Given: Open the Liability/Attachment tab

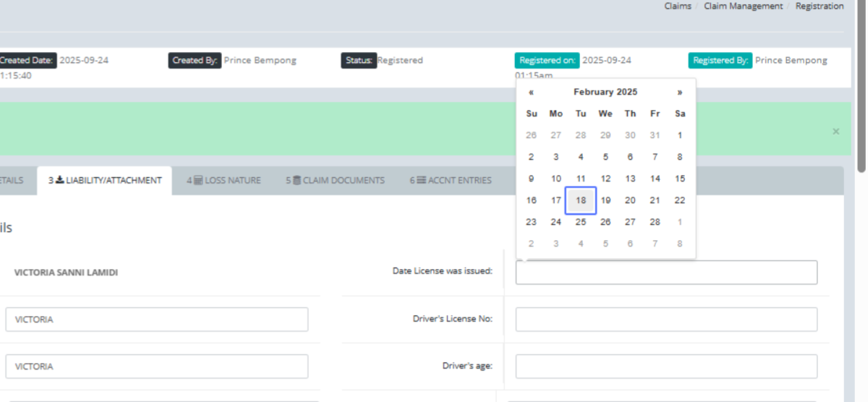Looking at the screenshot, I should [x=105, y=181].
